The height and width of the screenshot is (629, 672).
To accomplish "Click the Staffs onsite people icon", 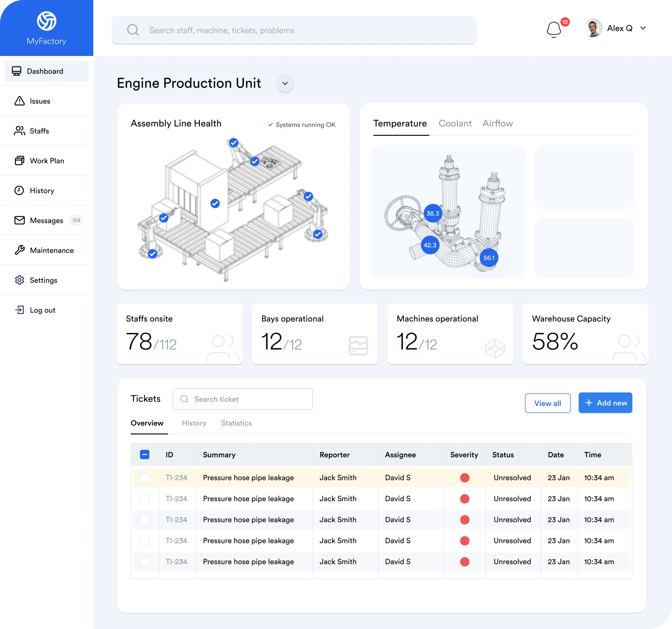I will [223, 349].
